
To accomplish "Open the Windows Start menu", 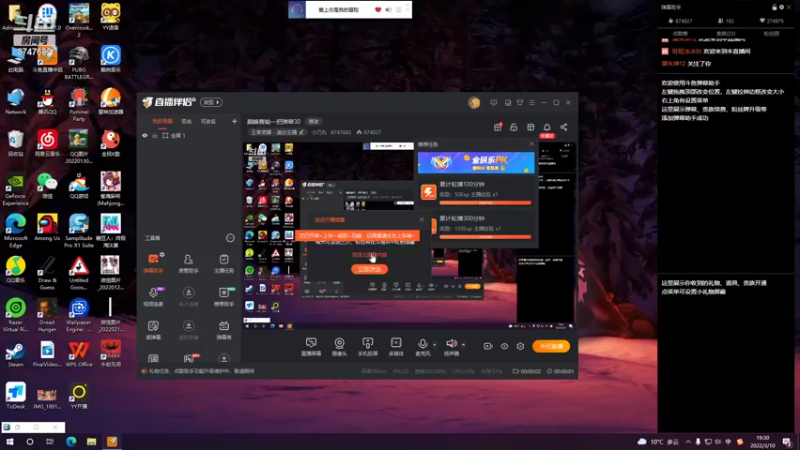I will [x=9, y=441].
